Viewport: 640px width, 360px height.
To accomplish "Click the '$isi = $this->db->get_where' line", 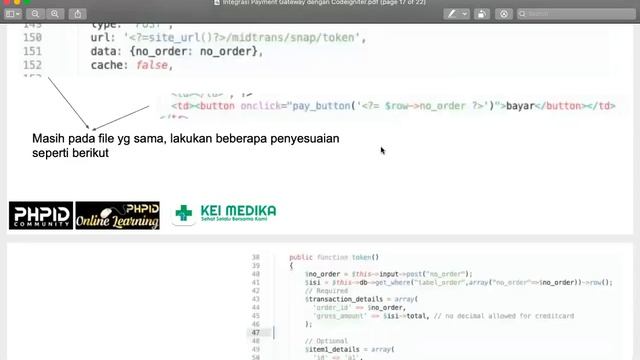I will [458, 282].
